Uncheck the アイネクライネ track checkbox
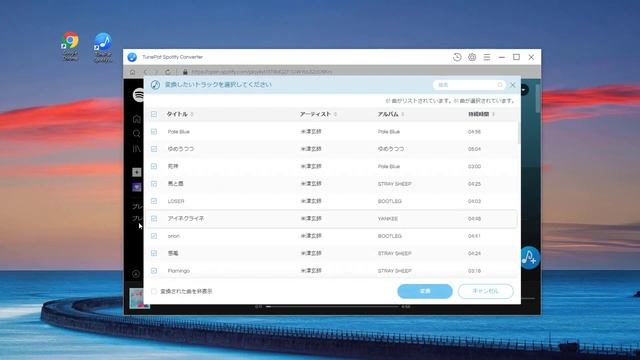The height and width of the screenshot is (360, 640). point(154,218)
